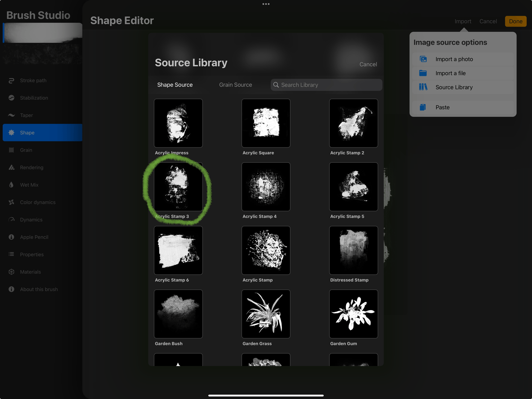Open the Grain texture icon
This screenshot has width=532, height=399.
[11, 150]
